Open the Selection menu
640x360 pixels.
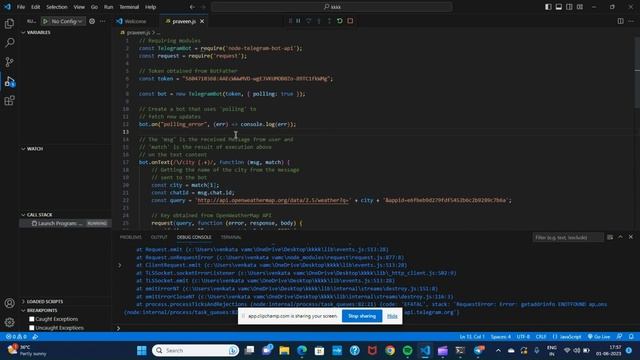(57, 7)
